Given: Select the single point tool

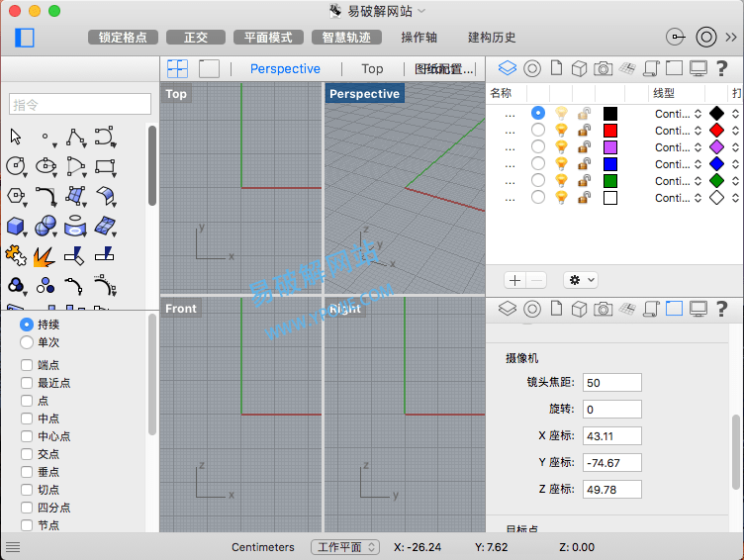Looking at the screenshot, I should point(46,138).
